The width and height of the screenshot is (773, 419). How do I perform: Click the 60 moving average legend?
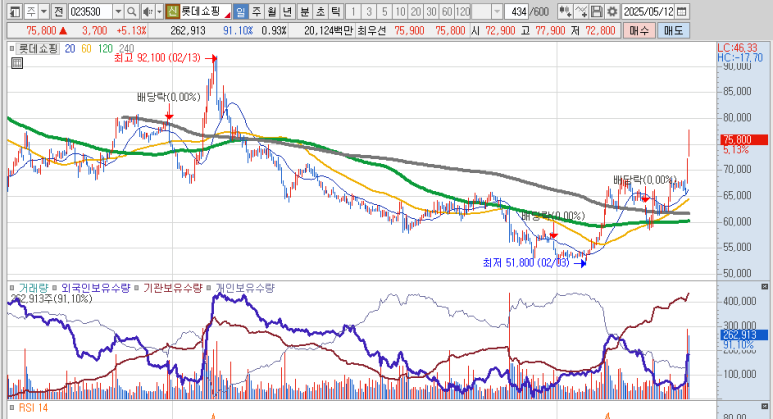[86, 49]
